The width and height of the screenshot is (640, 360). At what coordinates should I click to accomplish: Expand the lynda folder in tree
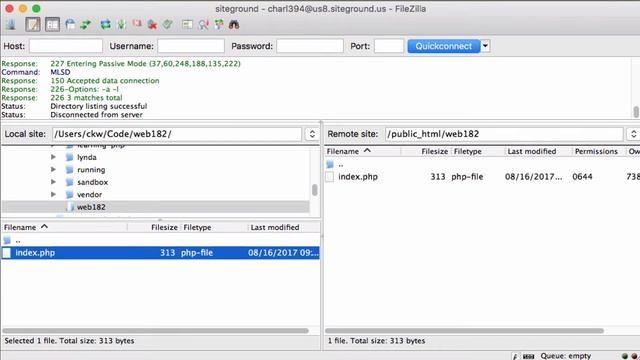coord(53,157)
